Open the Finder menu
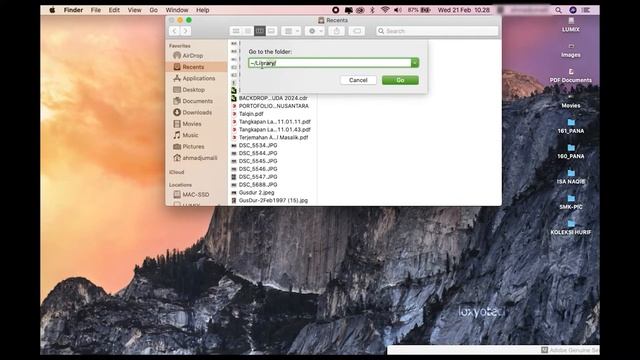640x360 pixels. [73, 10]
